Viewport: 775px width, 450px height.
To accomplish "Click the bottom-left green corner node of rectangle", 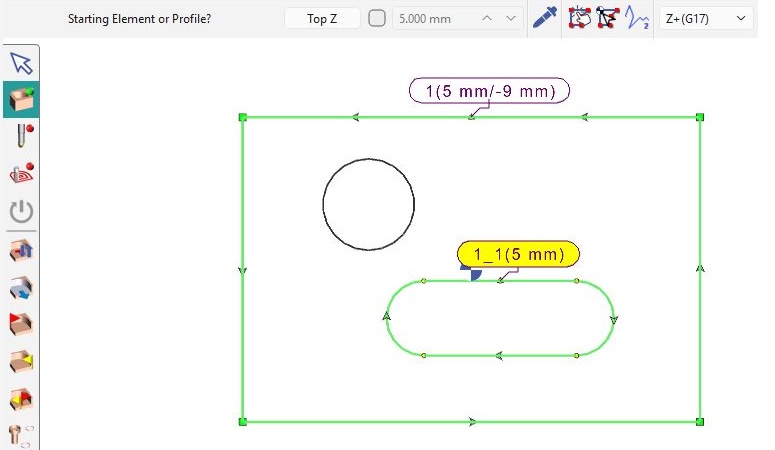I will coord(243,422).
